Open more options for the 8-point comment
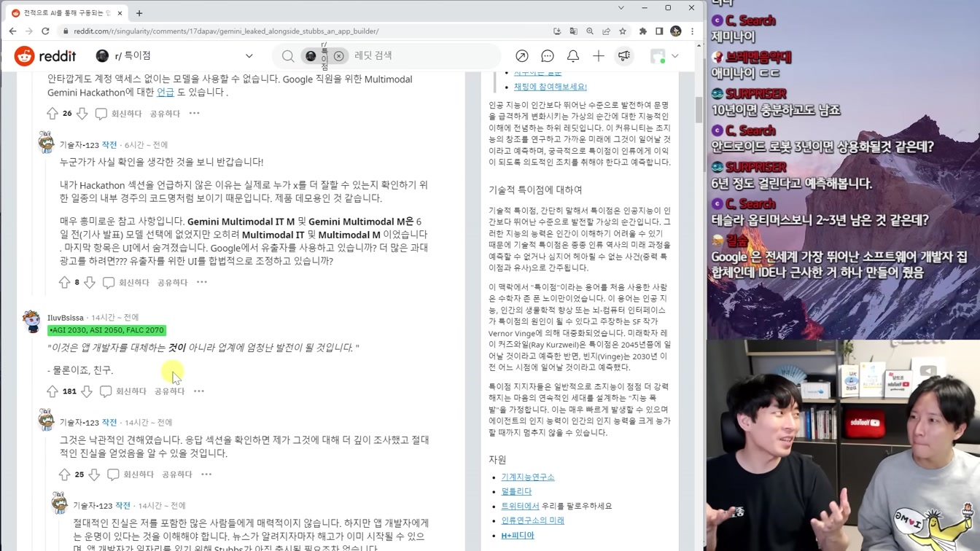Viewport: 980px width, 551px height. coord(202,282)
